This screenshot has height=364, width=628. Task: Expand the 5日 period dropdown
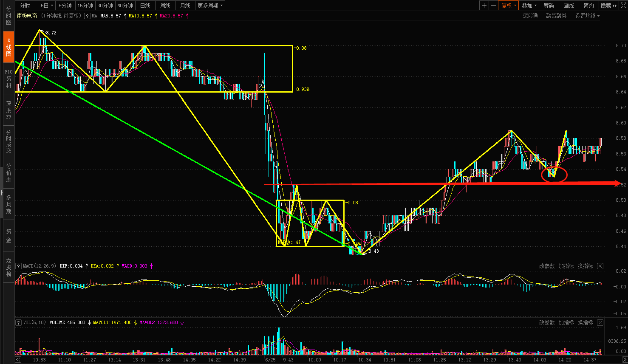tap(46, 6)
